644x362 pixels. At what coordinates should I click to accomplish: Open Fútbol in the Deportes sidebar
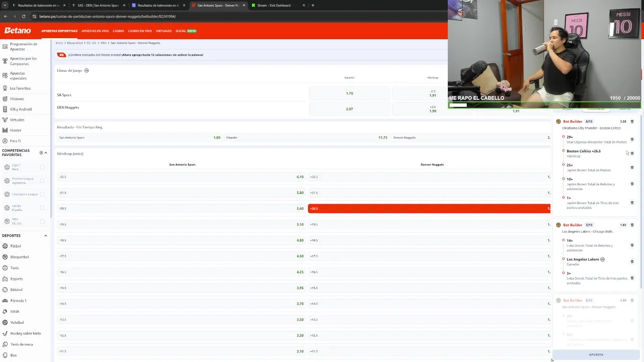16,246
